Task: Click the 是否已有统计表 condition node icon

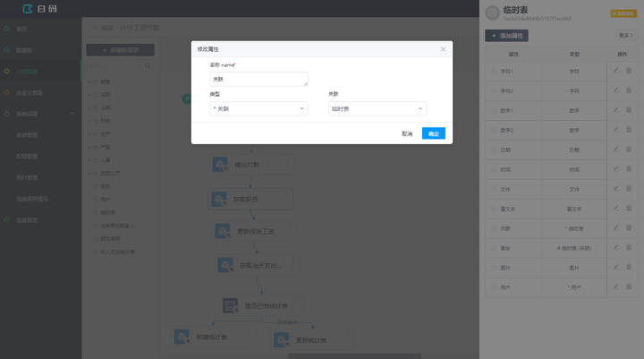Action: click(x=231, y=306)
